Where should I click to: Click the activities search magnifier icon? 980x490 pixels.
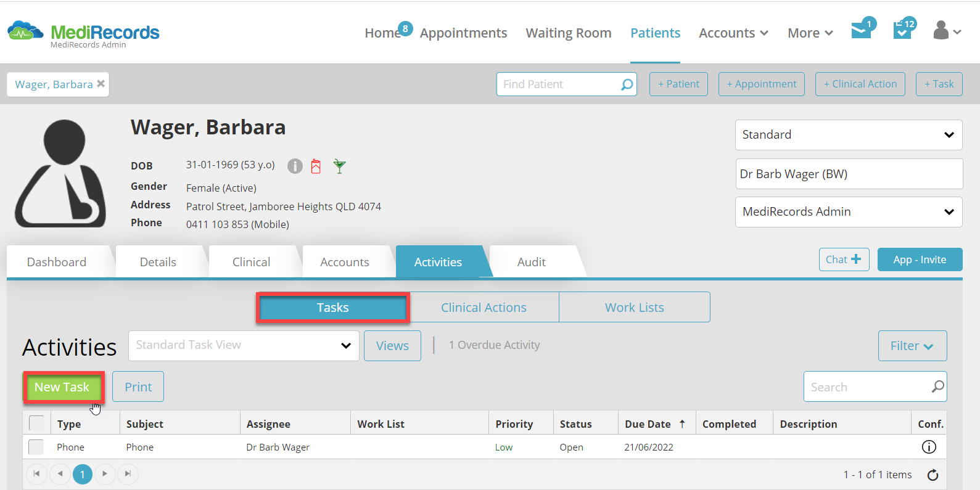click(937, 386)
